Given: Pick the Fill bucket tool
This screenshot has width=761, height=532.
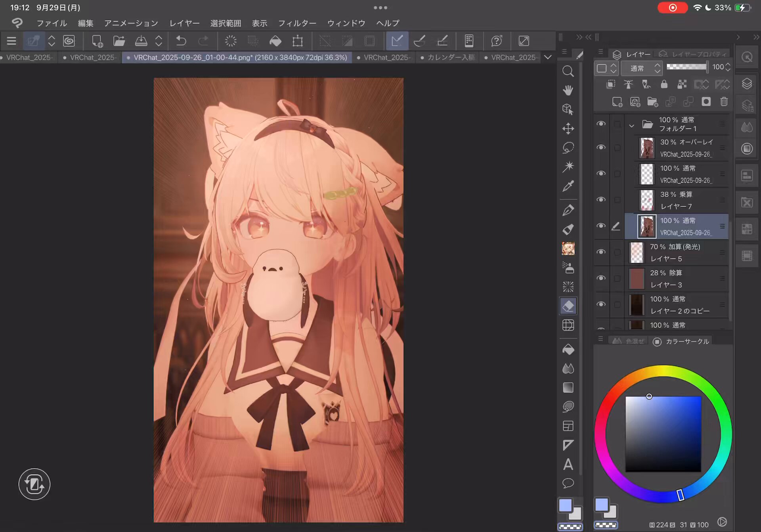Looking at the screenshot, I should point(568,350).
